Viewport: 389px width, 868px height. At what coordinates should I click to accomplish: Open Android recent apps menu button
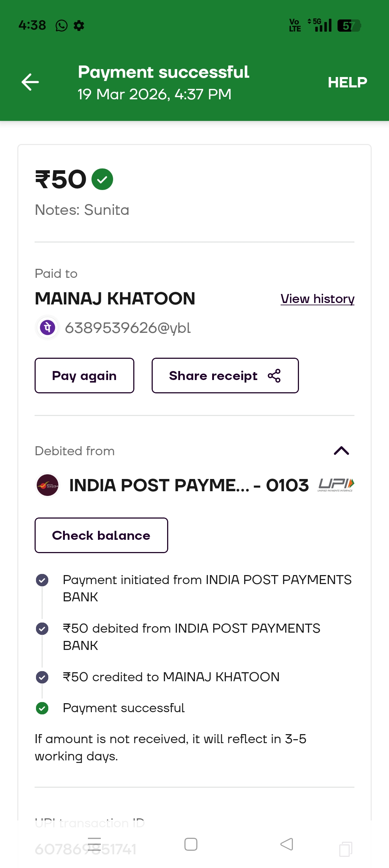pos(94,844)
